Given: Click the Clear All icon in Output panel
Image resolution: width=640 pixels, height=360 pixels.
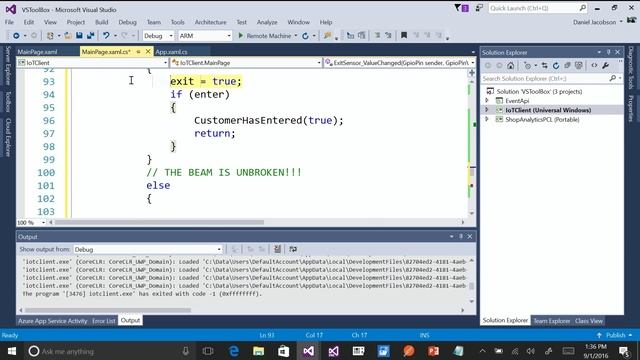Looking at the screenshot, I should point(277,249).
